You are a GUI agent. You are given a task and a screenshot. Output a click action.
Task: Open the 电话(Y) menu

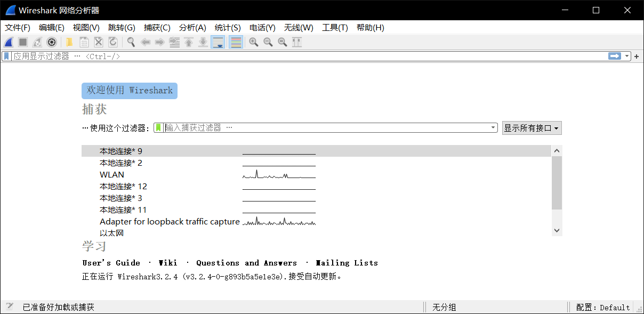tap(262, 28)
